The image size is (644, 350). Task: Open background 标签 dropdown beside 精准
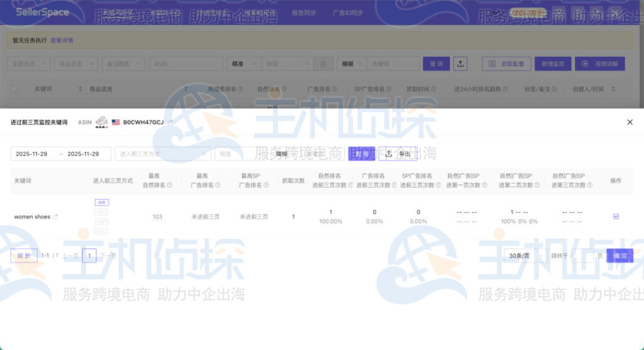287,64
